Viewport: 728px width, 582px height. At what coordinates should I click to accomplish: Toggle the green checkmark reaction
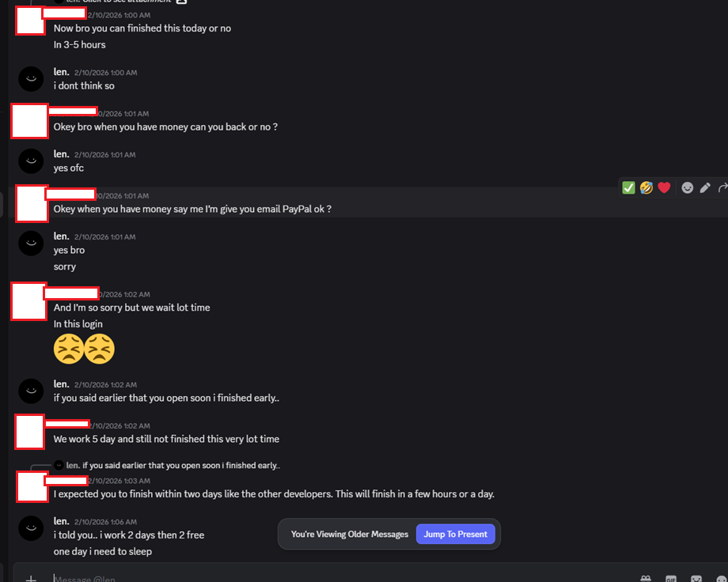coord(628,187)
